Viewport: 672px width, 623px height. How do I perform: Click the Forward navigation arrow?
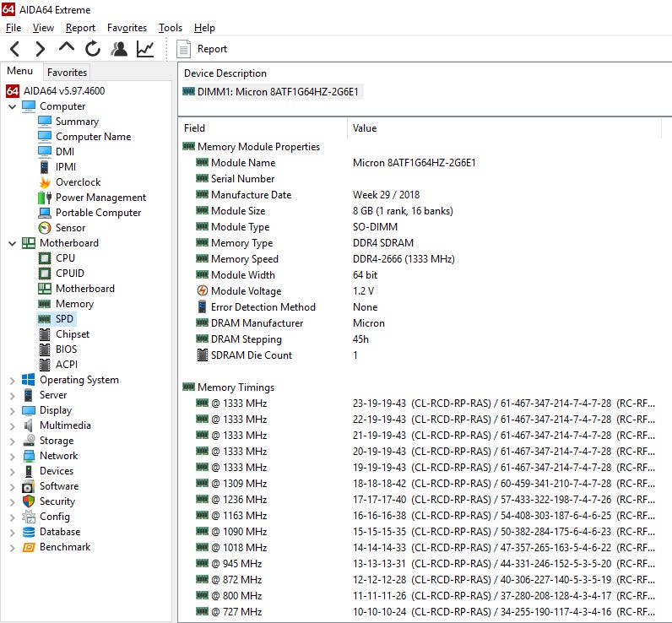click(x=40, y=49)
